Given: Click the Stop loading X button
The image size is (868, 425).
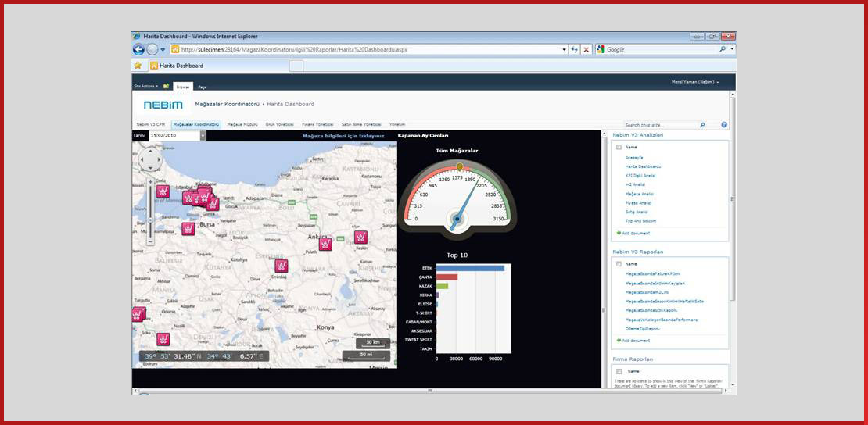Looking at the screenshot, I should (586, 49).
